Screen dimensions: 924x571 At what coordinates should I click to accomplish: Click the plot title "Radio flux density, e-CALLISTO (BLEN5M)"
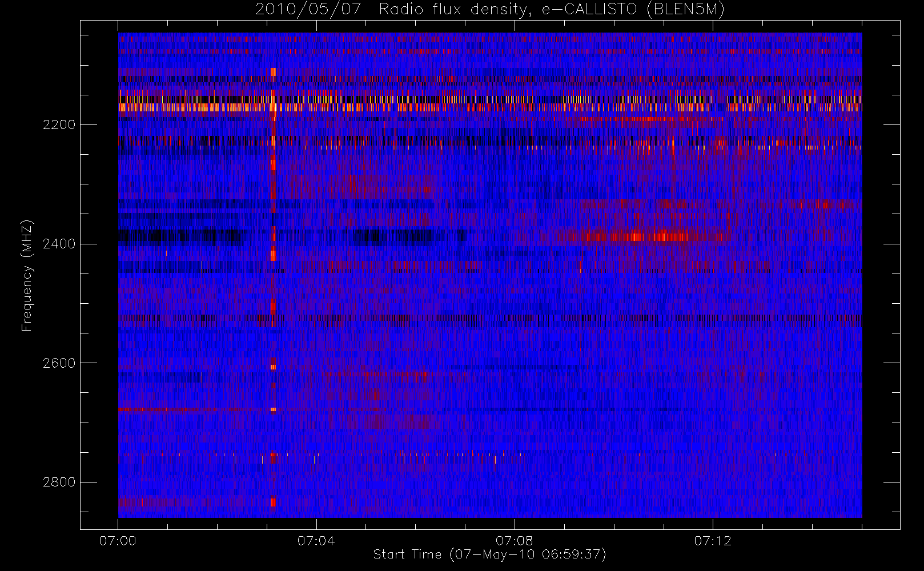pos(552,10)
